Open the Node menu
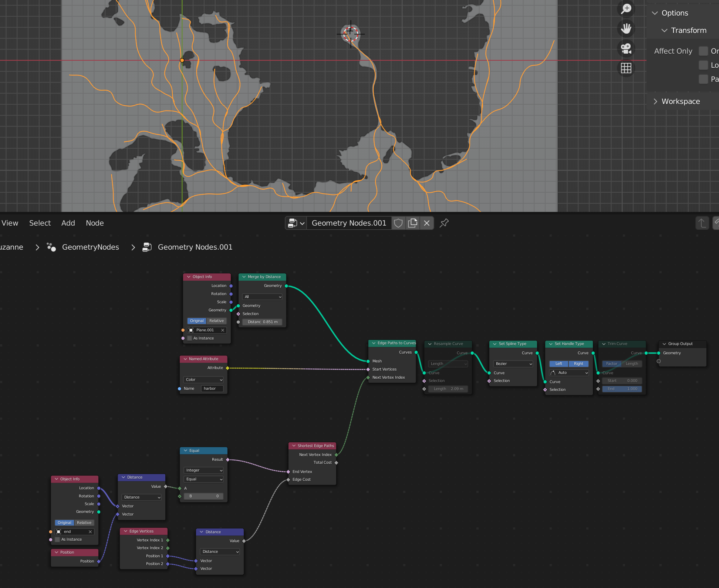Image resolution: width=719 pixels, height=588 pixels. pyautogui.click(x=95, y=223)
